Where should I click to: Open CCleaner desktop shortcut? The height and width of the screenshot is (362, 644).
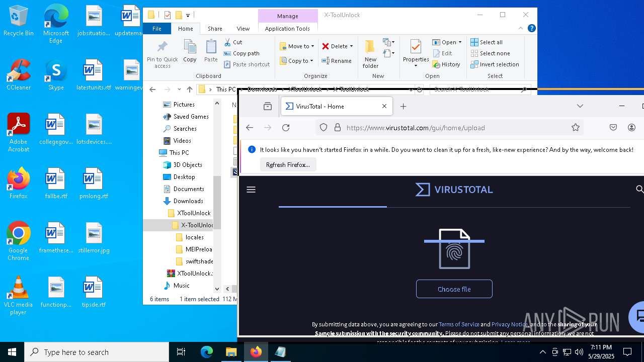[19, 75]
